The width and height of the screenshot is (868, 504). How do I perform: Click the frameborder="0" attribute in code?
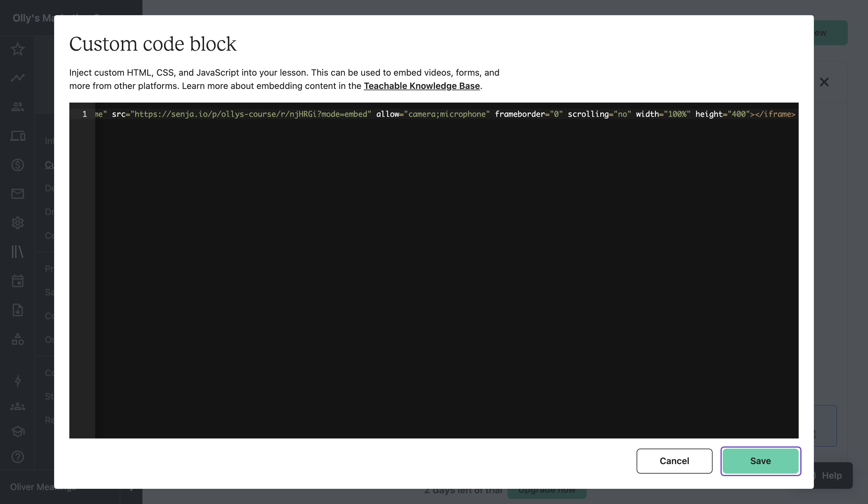(529, 114)
